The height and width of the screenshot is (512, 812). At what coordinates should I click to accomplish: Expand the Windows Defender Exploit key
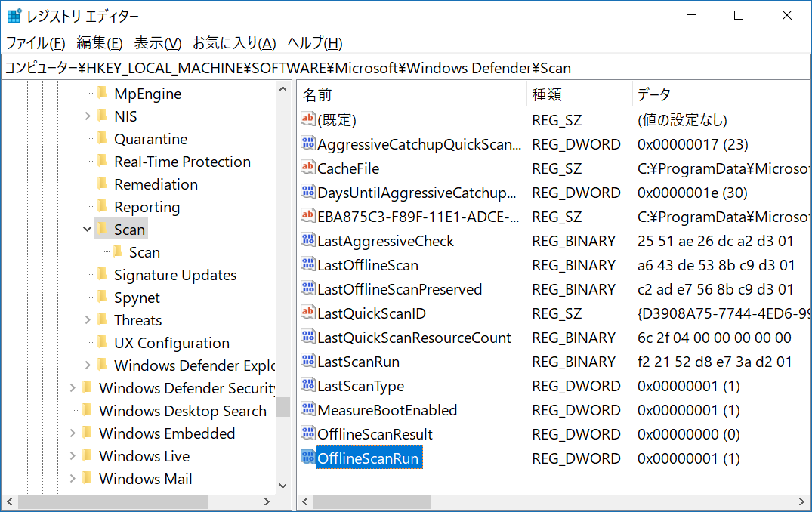pos(88,365)
